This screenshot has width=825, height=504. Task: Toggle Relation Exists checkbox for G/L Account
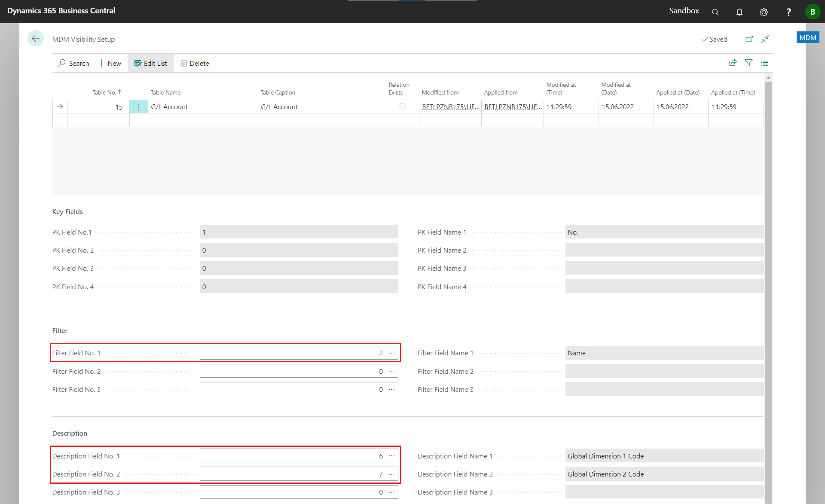[x=403, y=107]
